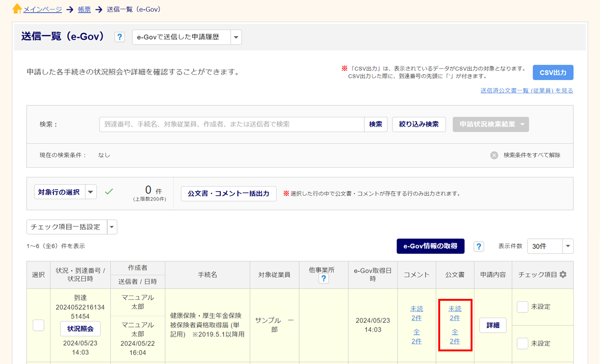Check the upper 未設定 checkbox
The width and height of the screenshot is (600, 364).
[522, 307]
